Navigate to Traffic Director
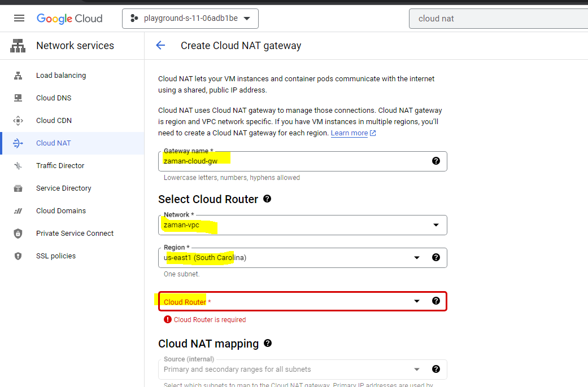The width and height of the screenshot is (588, 387). (60, 166)
